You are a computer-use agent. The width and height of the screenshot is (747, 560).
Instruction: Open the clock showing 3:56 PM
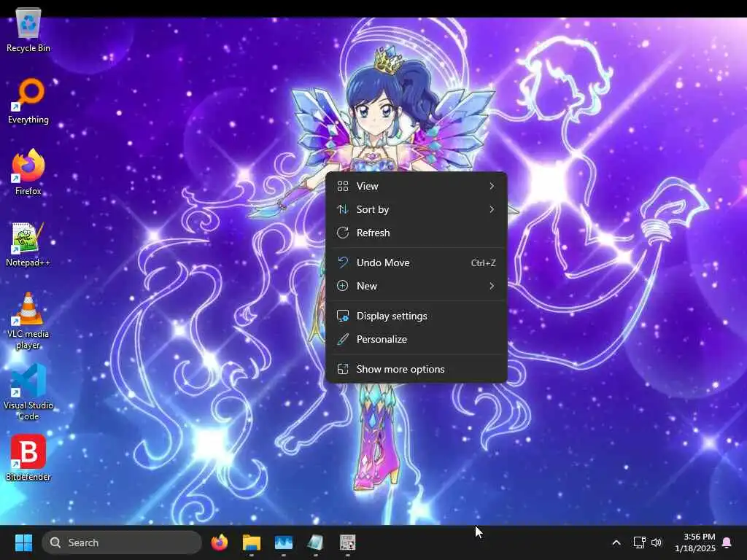[x=694, y=542]
